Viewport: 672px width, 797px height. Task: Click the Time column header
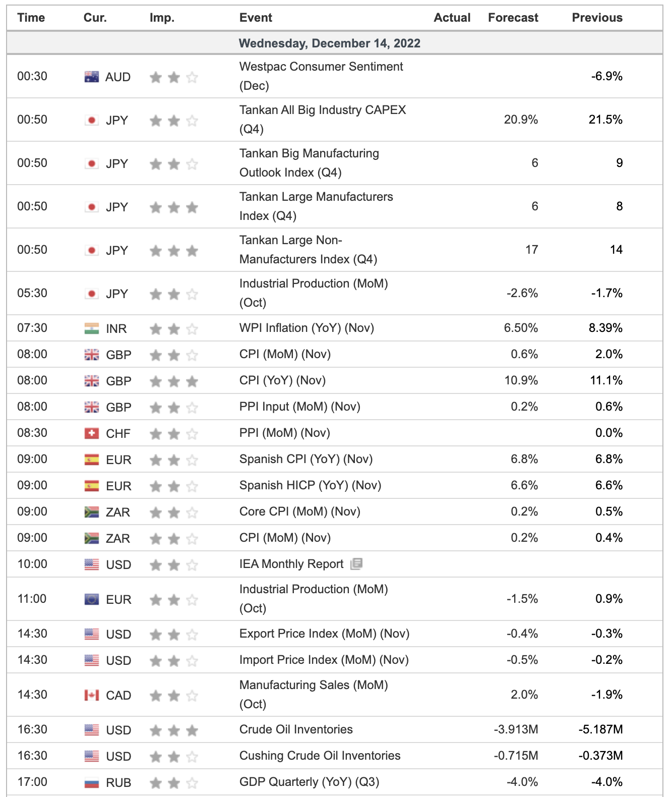click(31, 18)
